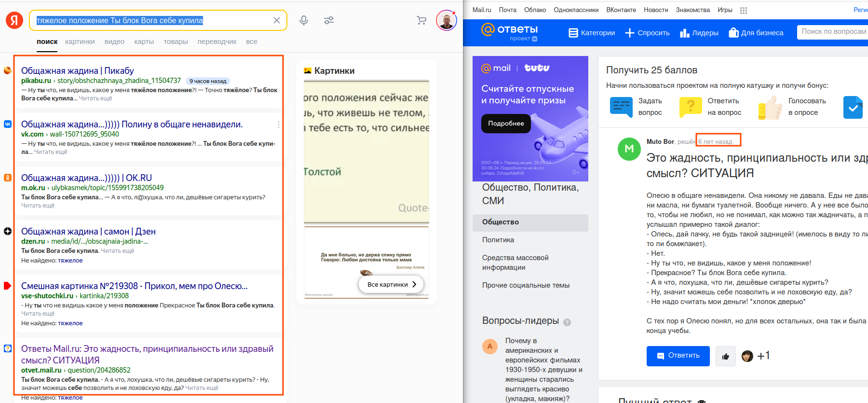Open Muto Bor green avatar
Image resolution: width=868 pixels, height=403 pixels.
tap(629, 149)
